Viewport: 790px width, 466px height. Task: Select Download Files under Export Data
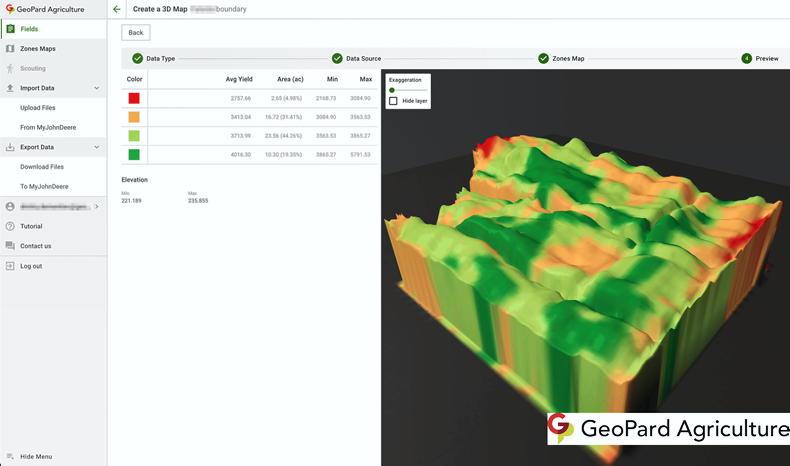[42, 167]
